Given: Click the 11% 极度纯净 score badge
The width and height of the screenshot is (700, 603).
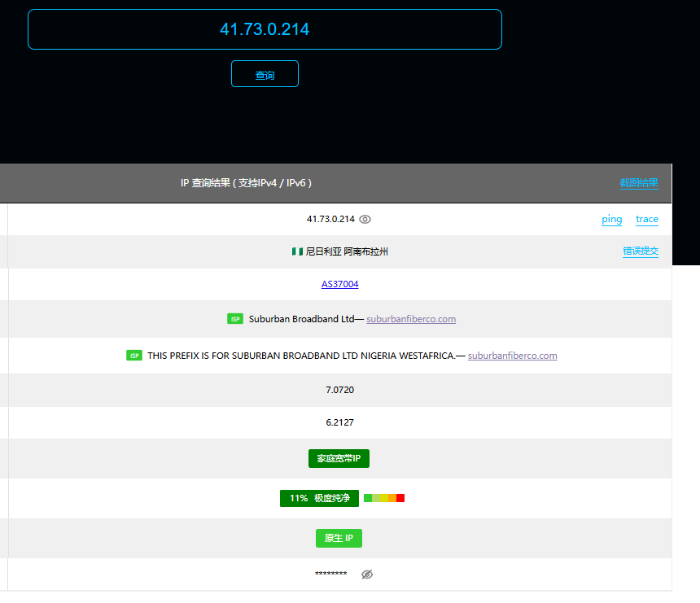Looking at the screenshot, I should [x=319, y=498].
